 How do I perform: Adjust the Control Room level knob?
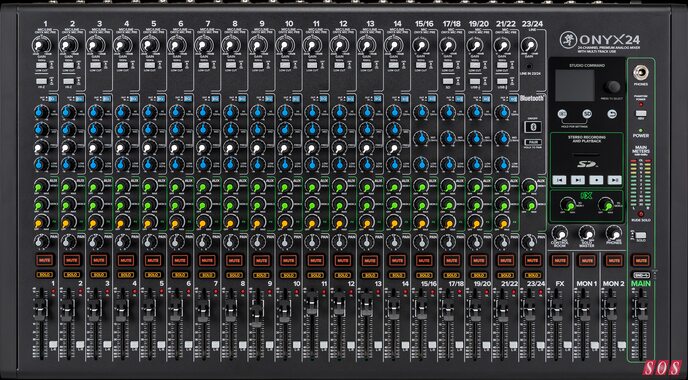(x=559, y=233)
